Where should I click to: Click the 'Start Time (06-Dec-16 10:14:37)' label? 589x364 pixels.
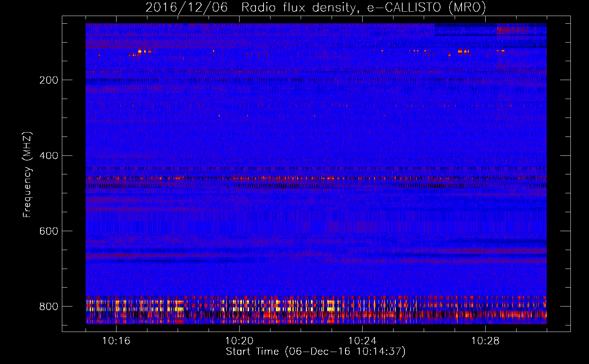click(x=316, y=352)
